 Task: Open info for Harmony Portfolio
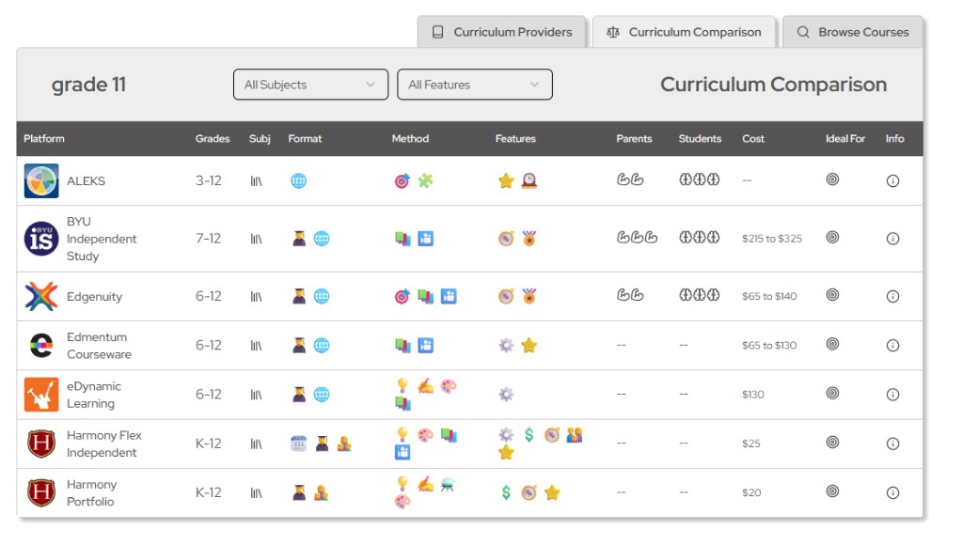coord(893,492)
